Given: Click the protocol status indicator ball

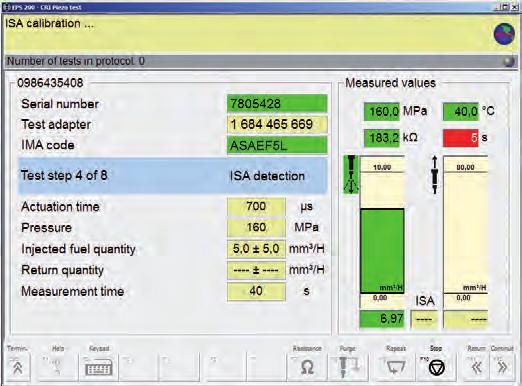Looking at the screenshot, I should (x=509, y=62).
